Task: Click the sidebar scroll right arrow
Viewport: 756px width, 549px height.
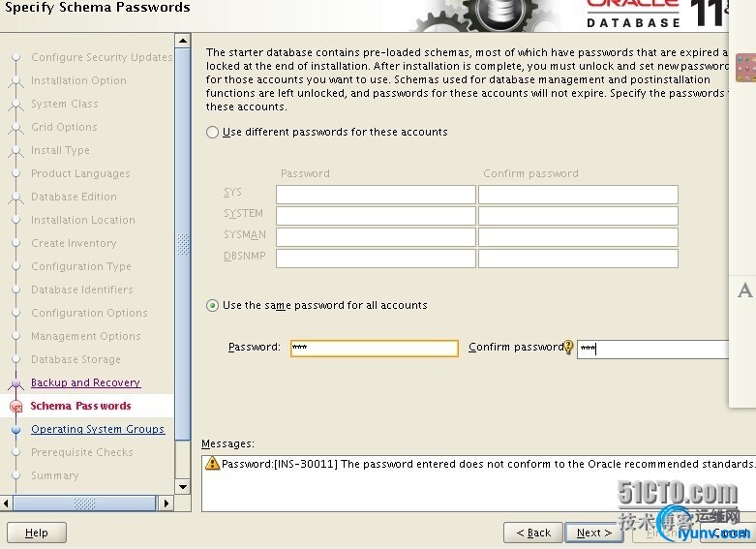Action: coord(166,503)
